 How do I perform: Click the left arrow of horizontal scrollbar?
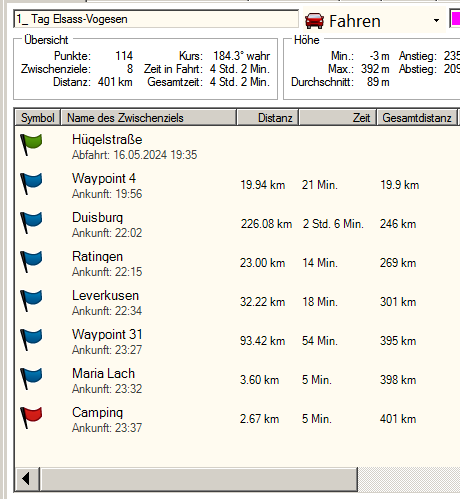point(27,479)
